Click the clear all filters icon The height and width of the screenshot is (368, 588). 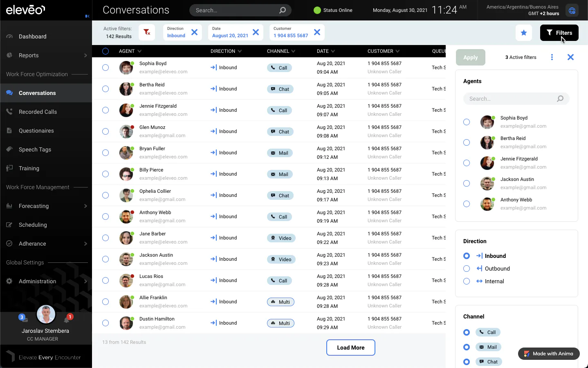147,32
